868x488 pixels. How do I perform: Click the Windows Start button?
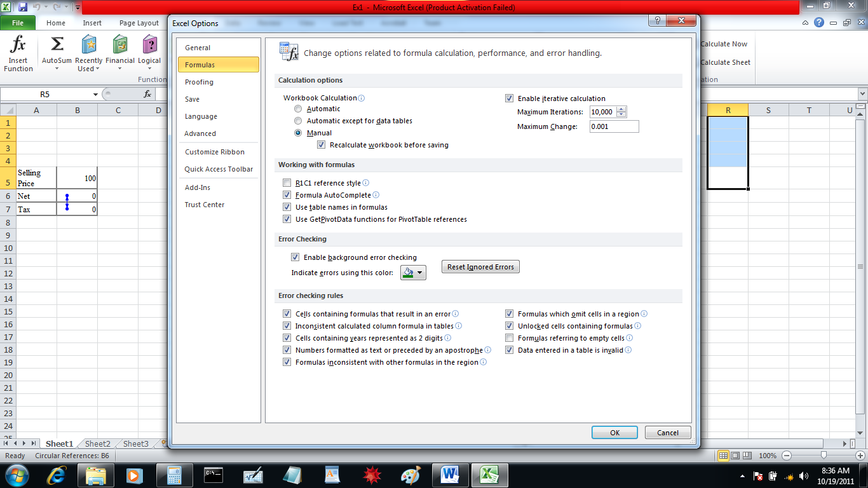click(x=17, y=475)
